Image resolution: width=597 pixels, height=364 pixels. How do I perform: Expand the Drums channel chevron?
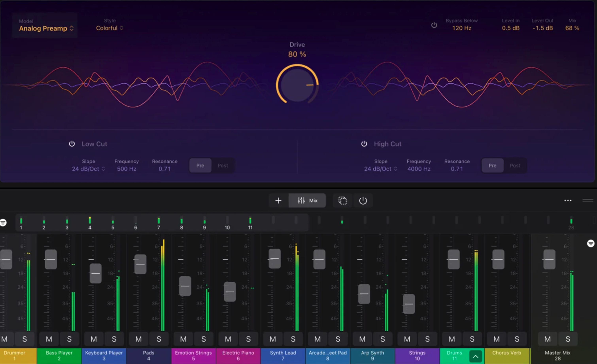tap(475, 356)
